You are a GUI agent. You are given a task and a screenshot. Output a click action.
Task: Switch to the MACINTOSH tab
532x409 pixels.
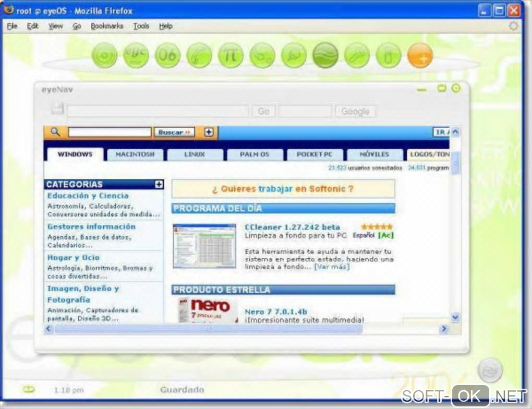[x=135, y=154]
